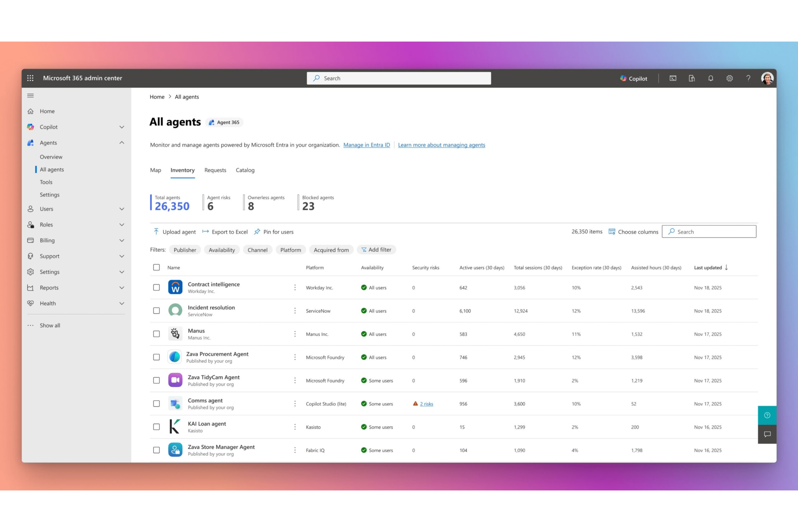Collapse the Agents sidebar section
The width and height of the screenshot is (798, 532).
coord(122,143)
